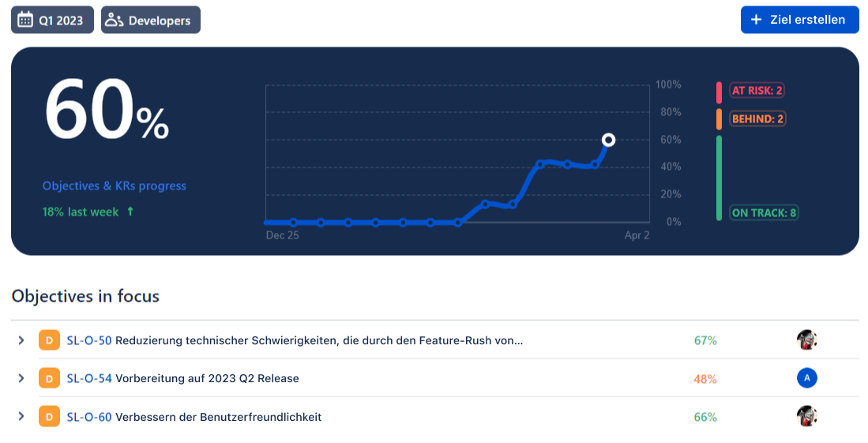Click the orange D icon for SL-O-50
The height and width of the screenshot is (443, 868).
(48, 340)
